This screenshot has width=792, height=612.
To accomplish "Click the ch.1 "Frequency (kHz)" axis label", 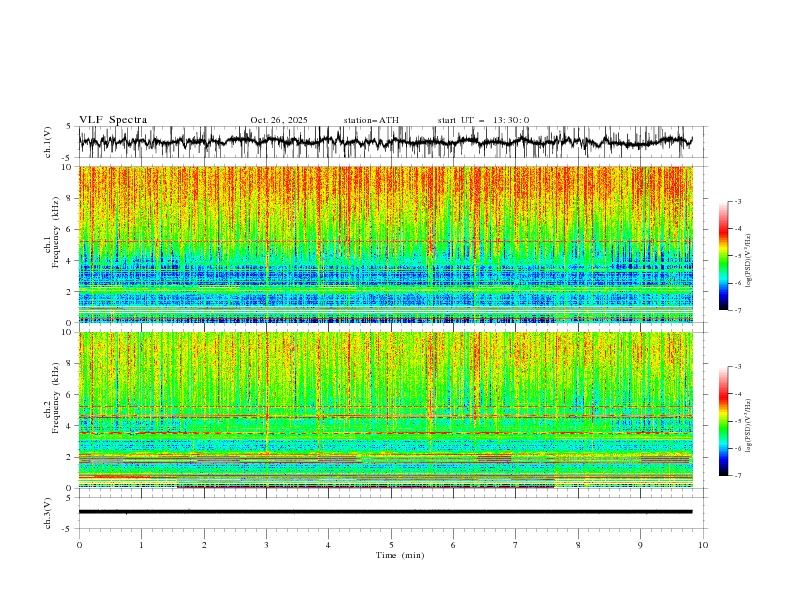I will 56,233.
